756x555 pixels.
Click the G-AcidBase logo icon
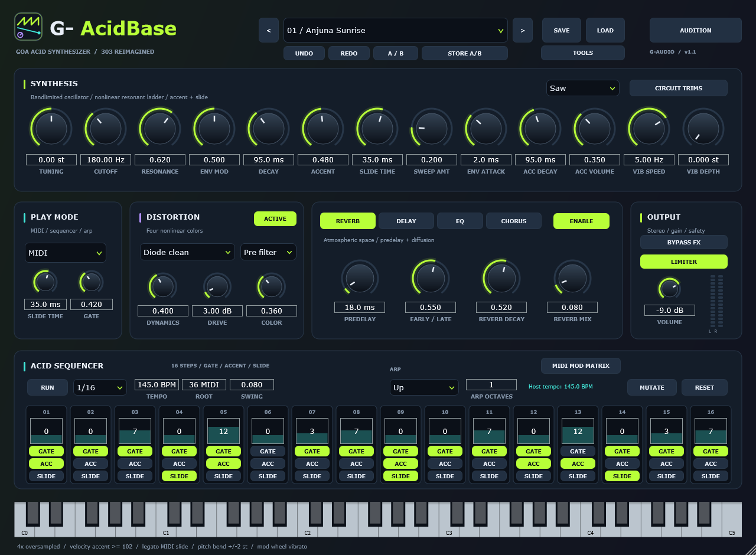tap(28, 27)
